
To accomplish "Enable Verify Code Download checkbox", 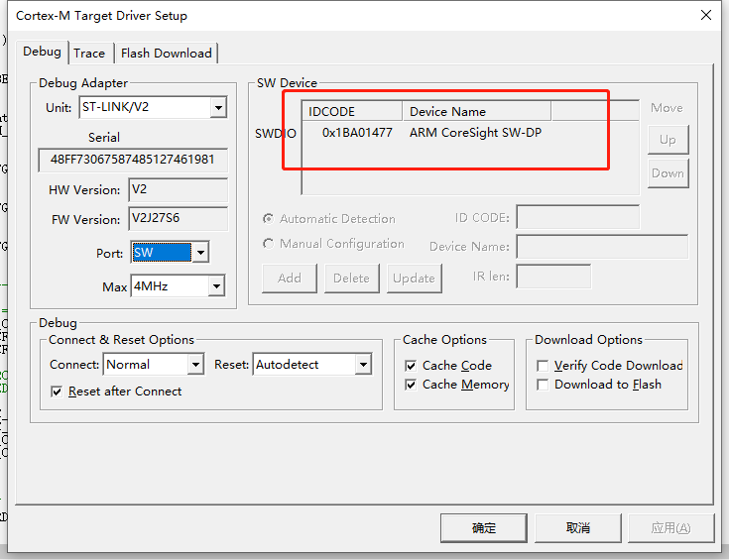I will (x=543, y=366).
